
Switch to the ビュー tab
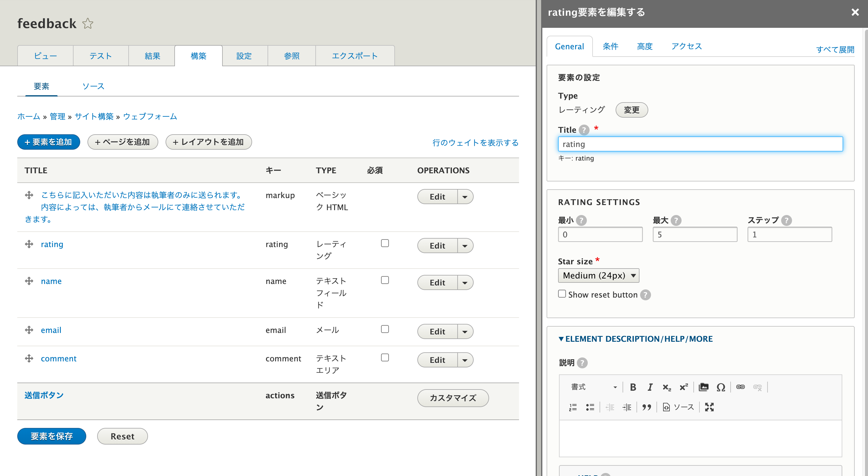(45, 56)
